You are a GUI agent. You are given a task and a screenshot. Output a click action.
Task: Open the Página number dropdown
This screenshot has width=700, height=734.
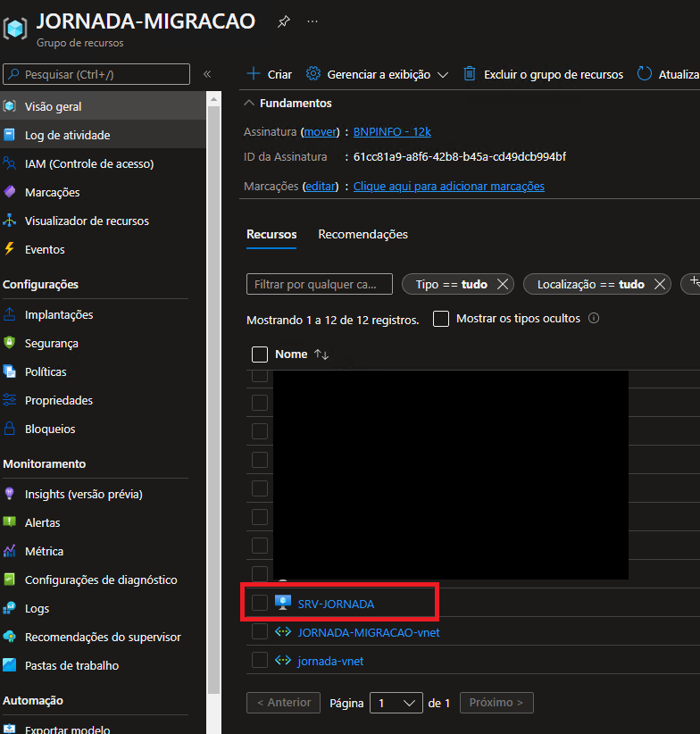tap(396, 703)
